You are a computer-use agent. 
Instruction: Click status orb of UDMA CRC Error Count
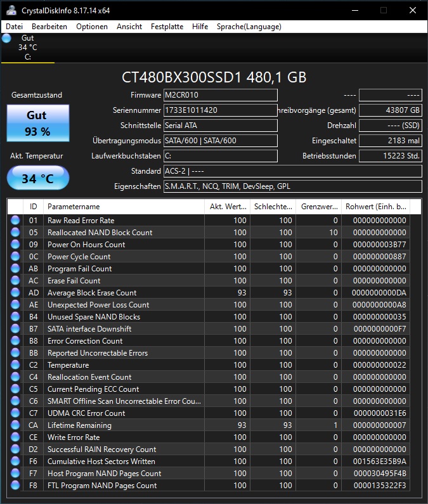[15, 413]
